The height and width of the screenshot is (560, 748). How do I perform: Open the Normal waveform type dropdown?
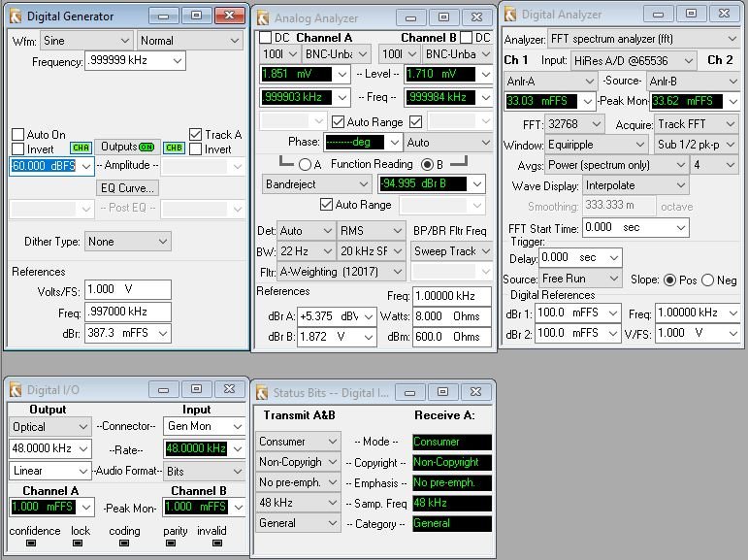pos(190,41)
